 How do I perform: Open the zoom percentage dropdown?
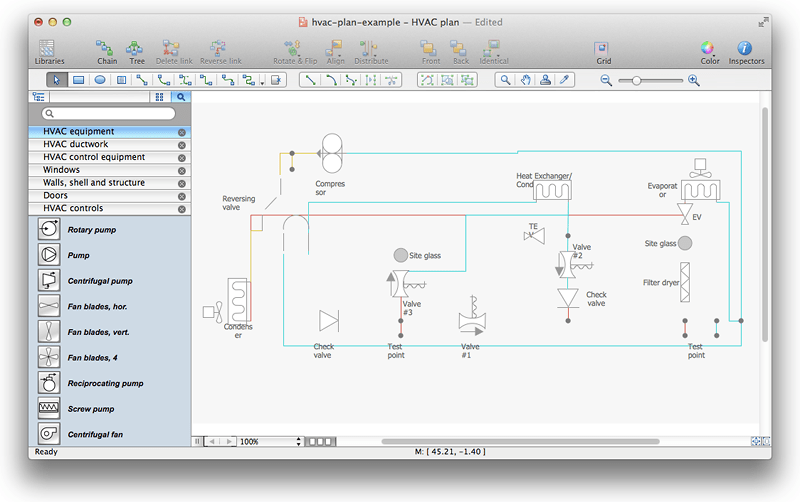pyautogui.click(x=298, y=441)
